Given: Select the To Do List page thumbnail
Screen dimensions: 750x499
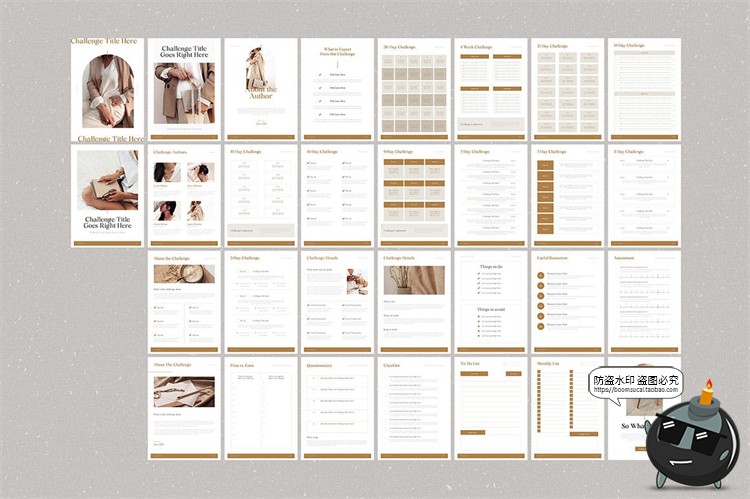Looking at the screenshot, I should (x=491, y=408).
